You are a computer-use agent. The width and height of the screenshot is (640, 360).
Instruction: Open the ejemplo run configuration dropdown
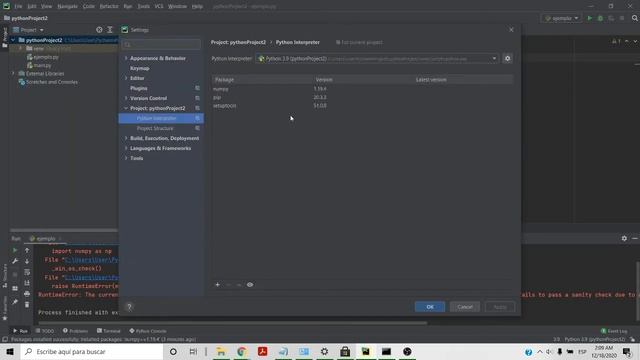tap(562, 18)
